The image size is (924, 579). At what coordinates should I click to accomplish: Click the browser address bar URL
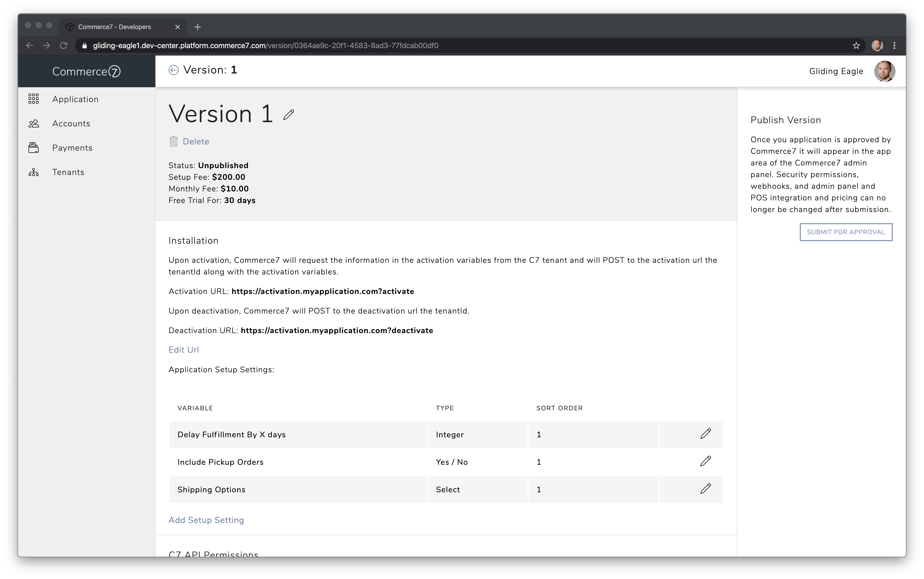[x=265, y=46]
